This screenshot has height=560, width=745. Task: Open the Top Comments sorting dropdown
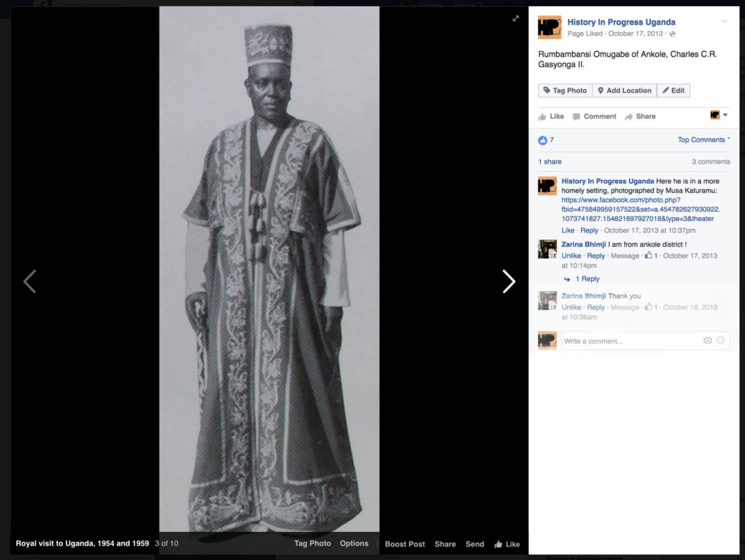pos(703,140)
